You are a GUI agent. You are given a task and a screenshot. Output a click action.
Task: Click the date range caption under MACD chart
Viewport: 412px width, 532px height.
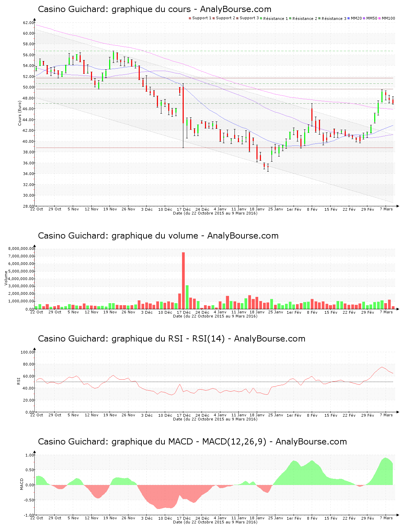click(215, 522)
